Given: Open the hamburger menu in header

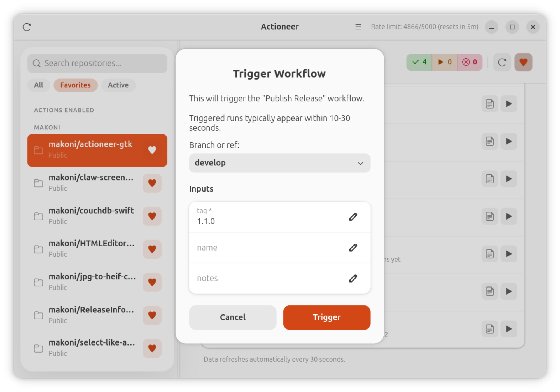Looking at the screenshot, I should click(358, 27).
